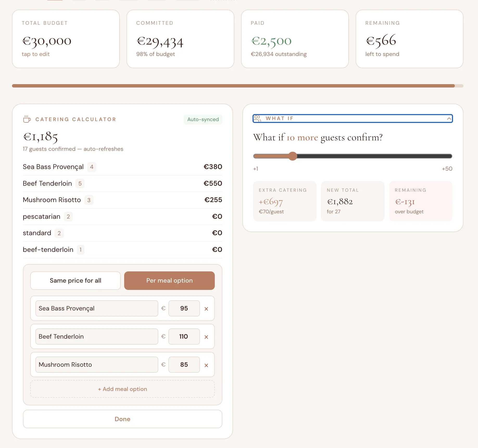Viewport: 478px width, 448px height.
Task: Edit the Mushroom Risotto name field
Action: [97, 365]
